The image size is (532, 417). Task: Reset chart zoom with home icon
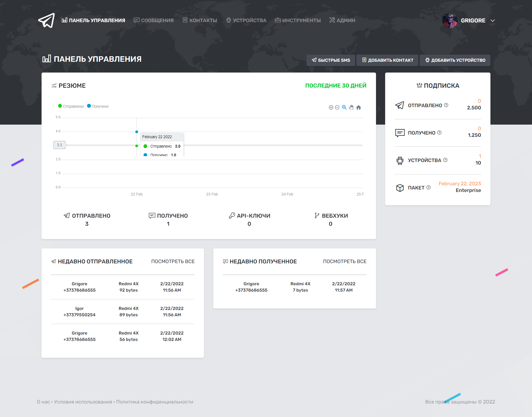click(359, 107)
